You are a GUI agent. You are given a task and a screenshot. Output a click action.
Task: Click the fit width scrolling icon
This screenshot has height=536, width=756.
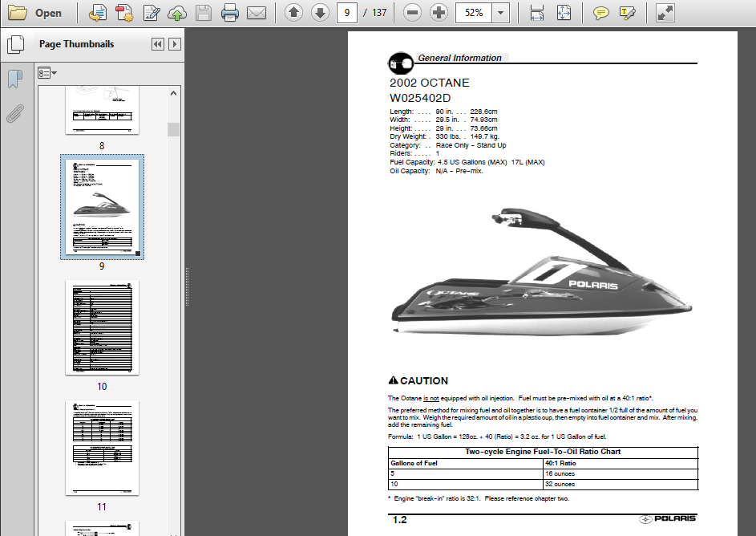click(x=536, y=13)
